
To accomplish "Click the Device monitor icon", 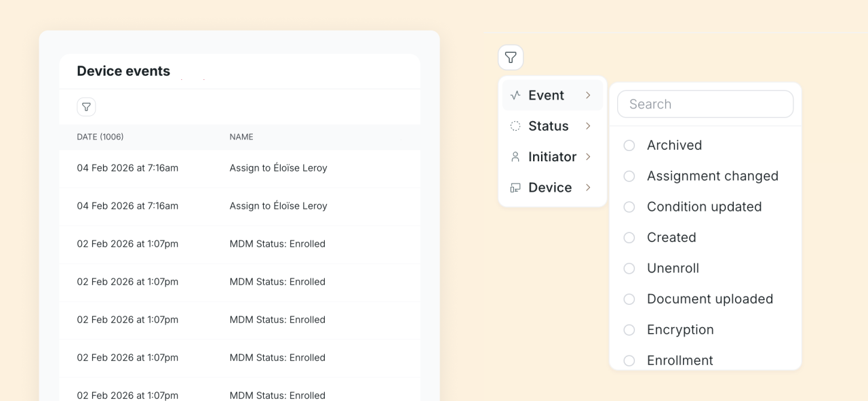I will [x=515, y=188].
